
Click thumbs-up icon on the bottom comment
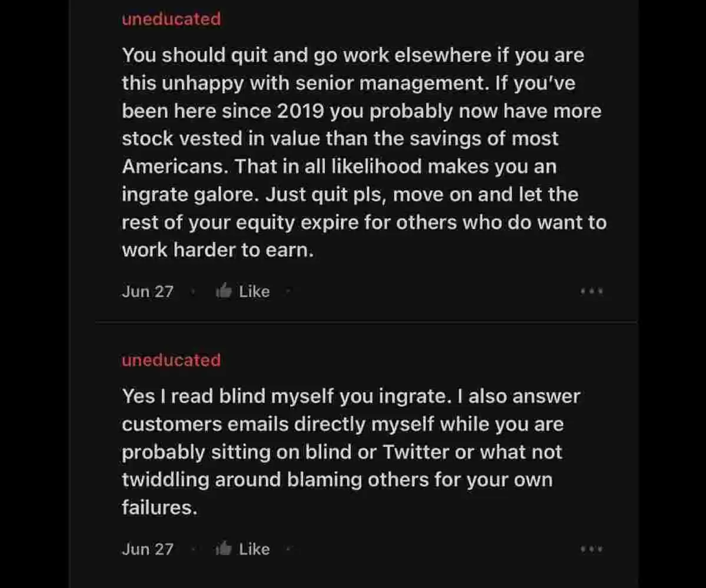[x=224, y=549]
